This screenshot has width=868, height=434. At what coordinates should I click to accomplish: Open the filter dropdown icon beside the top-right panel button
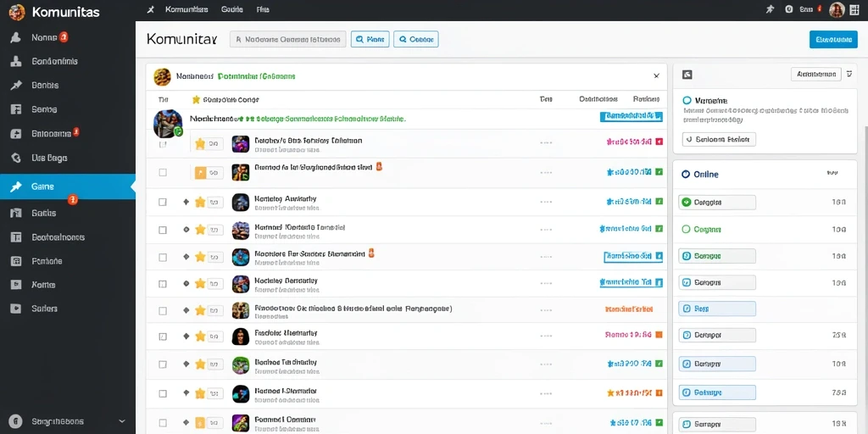tap(849, 74)
